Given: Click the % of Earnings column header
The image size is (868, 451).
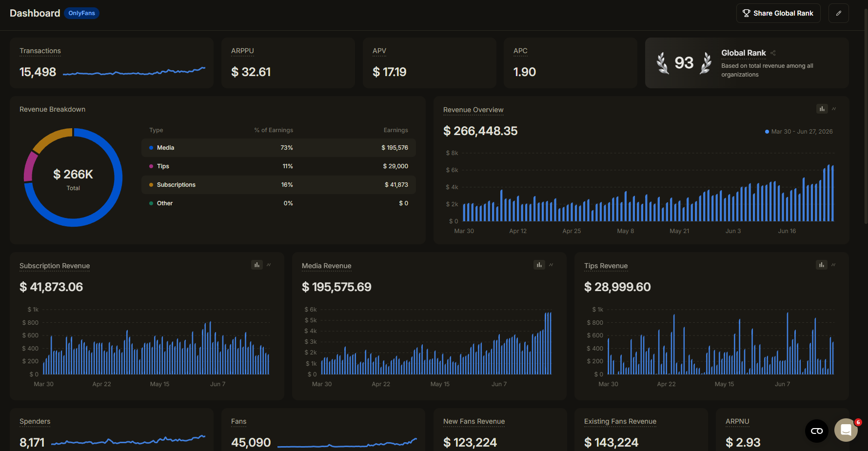Looking at the screenshot, I should [274, 130].
